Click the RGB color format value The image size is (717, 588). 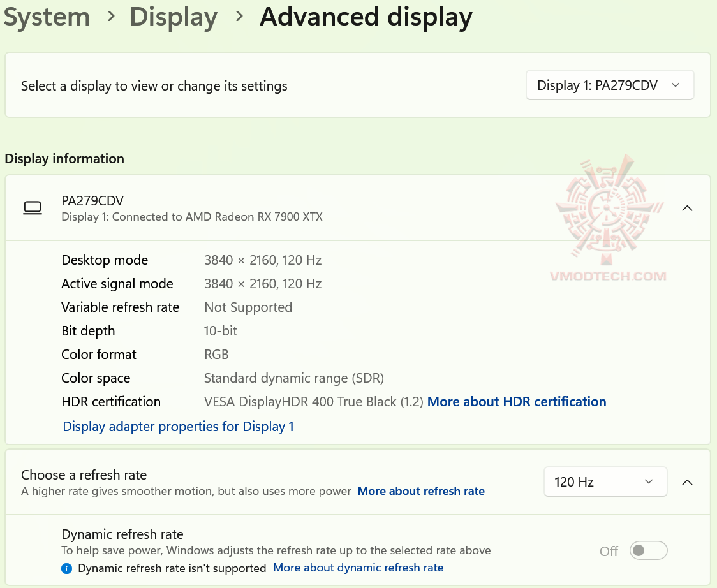click(x=216, y=355)
